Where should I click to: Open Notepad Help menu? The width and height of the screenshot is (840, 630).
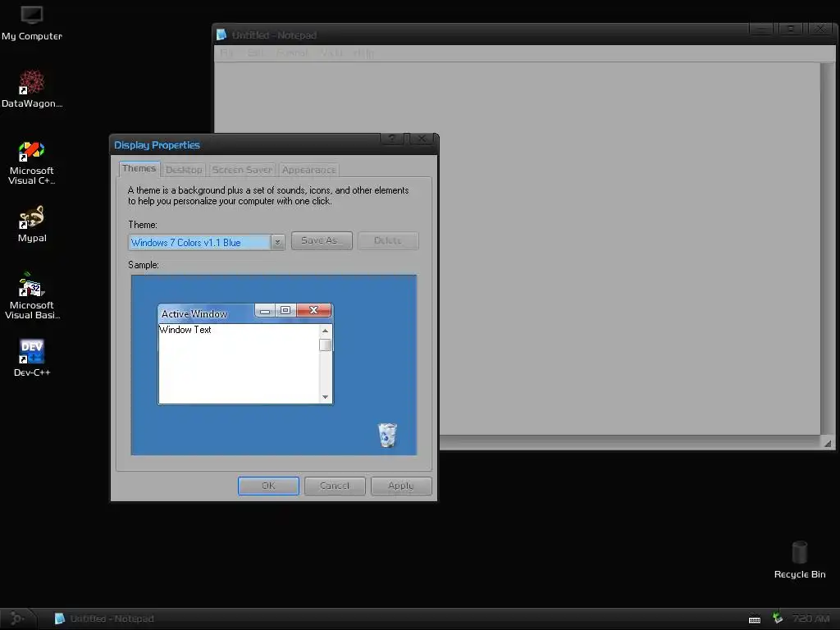click(x=363, y=52)
